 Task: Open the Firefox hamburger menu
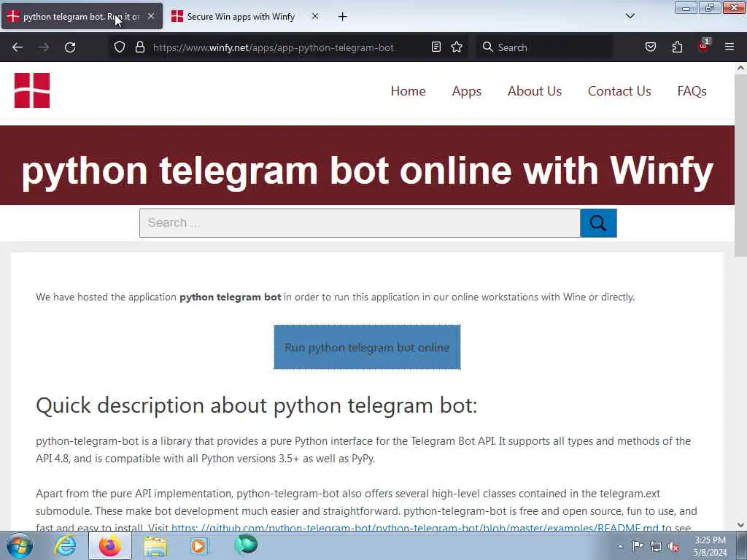click(x=729, y=47)
